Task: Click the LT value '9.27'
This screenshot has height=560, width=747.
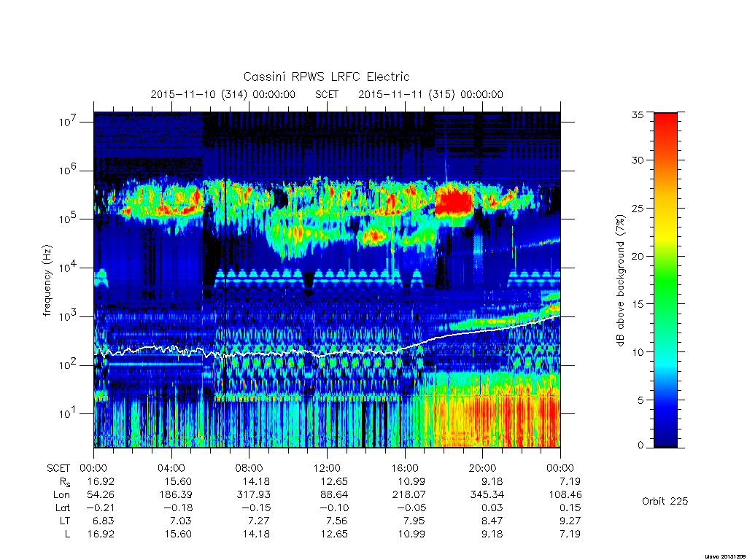Action: pos(570,521)
